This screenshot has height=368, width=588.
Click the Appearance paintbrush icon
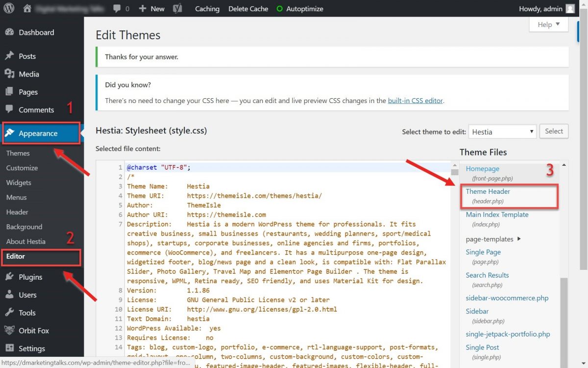[x=9, y=133]
